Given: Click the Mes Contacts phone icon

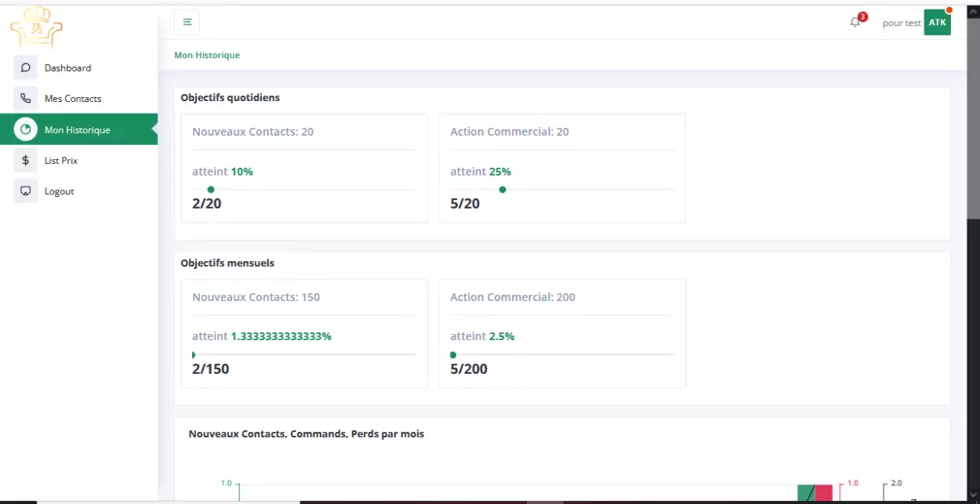Looking at the screenshot, I should point(25,99).
